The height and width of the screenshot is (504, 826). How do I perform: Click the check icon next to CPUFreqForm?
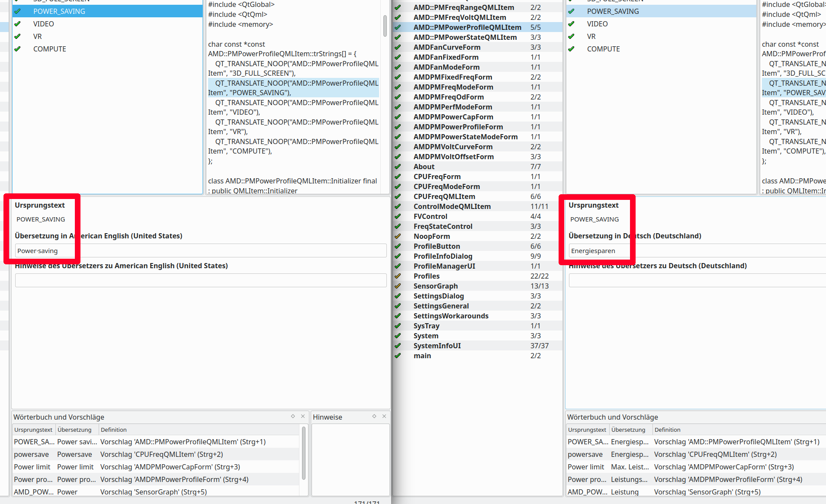(x=398, y=177)
